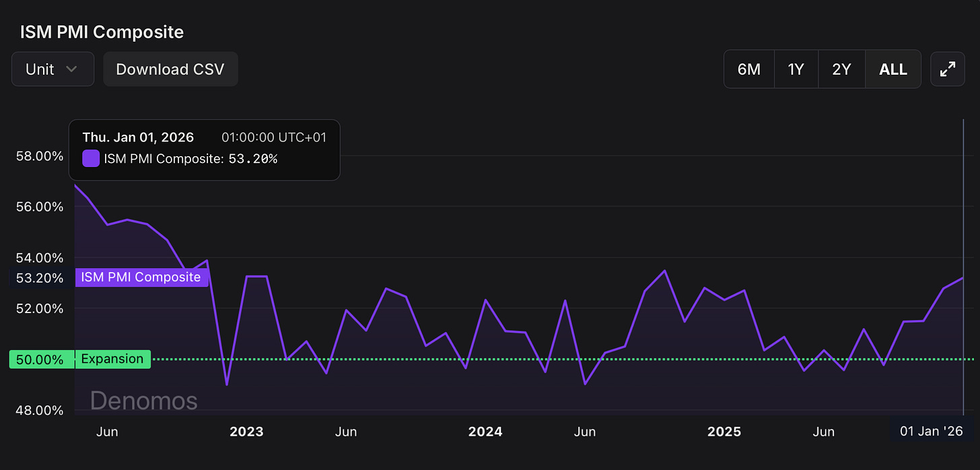The width and height of the screenshot is (980, 470).
Task: Click the purple series swatch in the tooltip
Action: point(90,158)
